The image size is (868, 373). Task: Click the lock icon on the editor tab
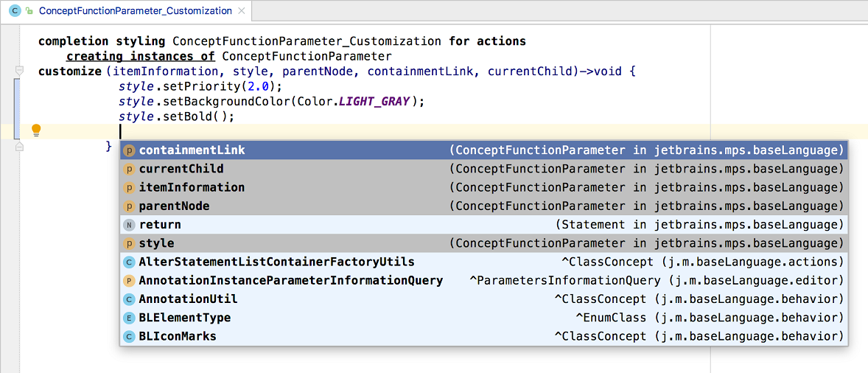[x=29, y=11]
